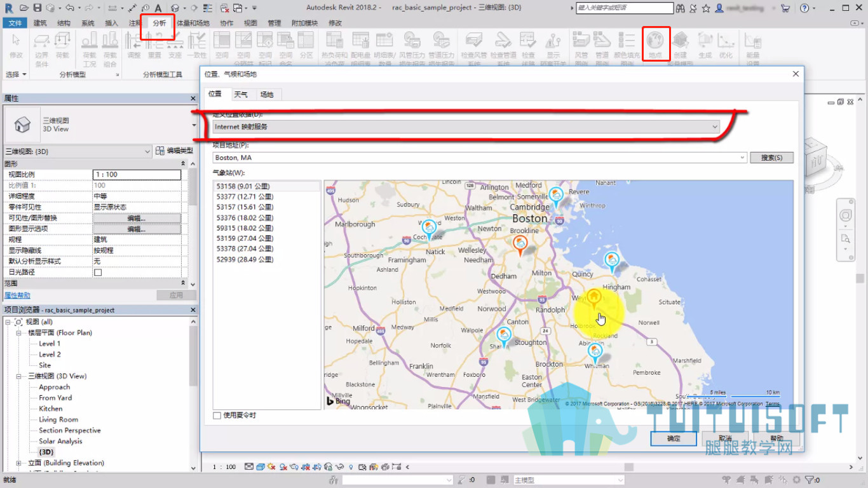Screen dimensions: 868x488
Task: Toggle the 日光路径 sun path checkbox
Action: [x=98, y=273]
